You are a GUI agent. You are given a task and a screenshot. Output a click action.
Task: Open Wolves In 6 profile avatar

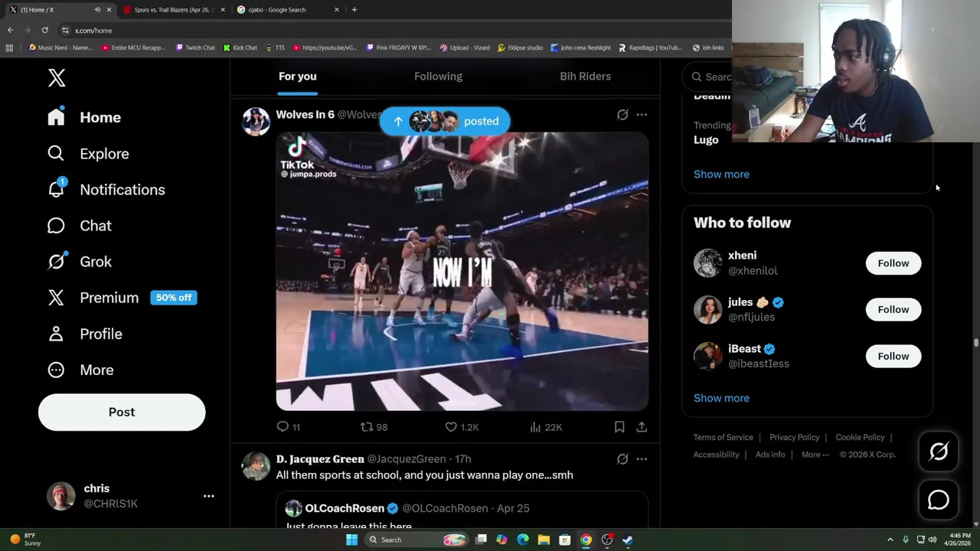coord(256,122)
